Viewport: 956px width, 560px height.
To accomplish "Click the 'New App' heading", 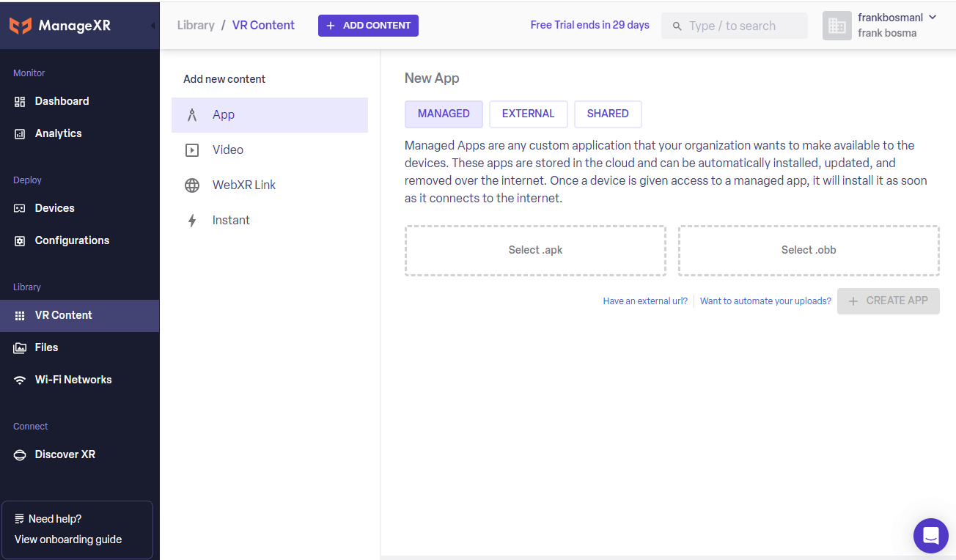I will click(x=432, y=78).
